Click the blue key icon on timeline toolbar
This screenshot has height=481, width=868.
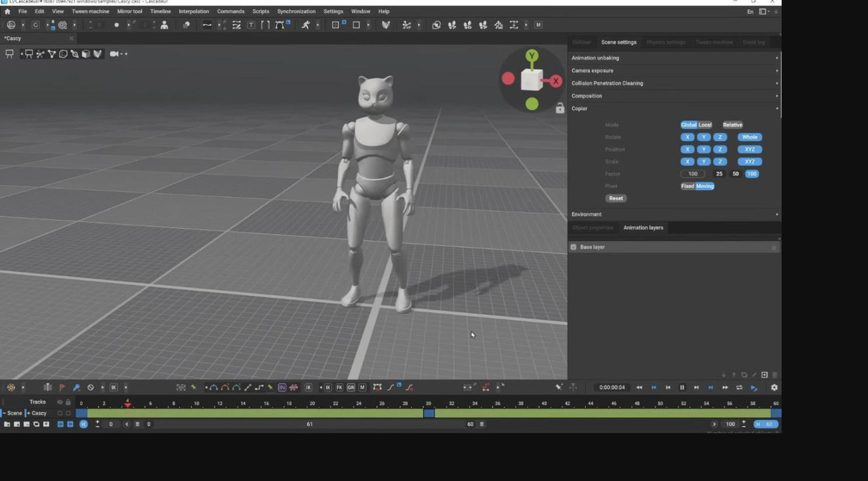point(76,387)
